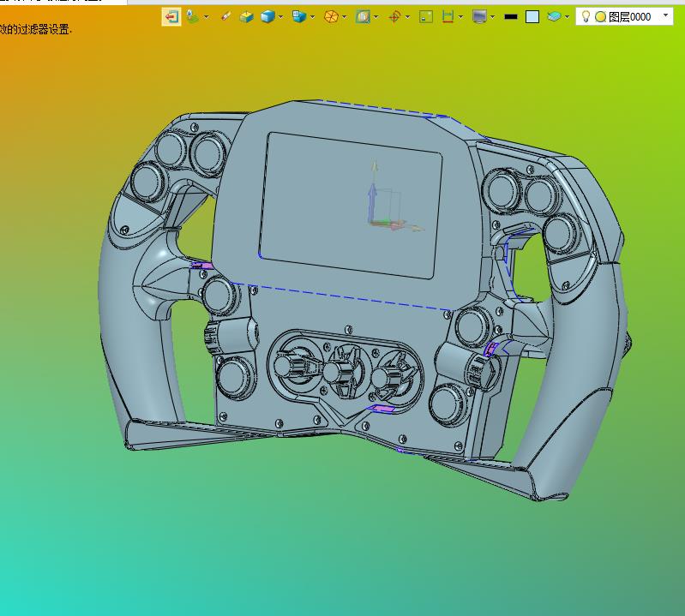Click the eraser icon in the toolbar
Image resolution: width=685 pixels, height=616 pixels.
pos(226,16)
